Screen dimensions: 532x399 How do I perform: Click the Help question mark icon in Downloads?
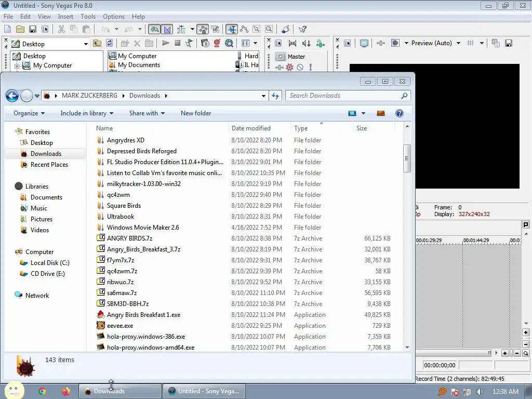[400, 113]
